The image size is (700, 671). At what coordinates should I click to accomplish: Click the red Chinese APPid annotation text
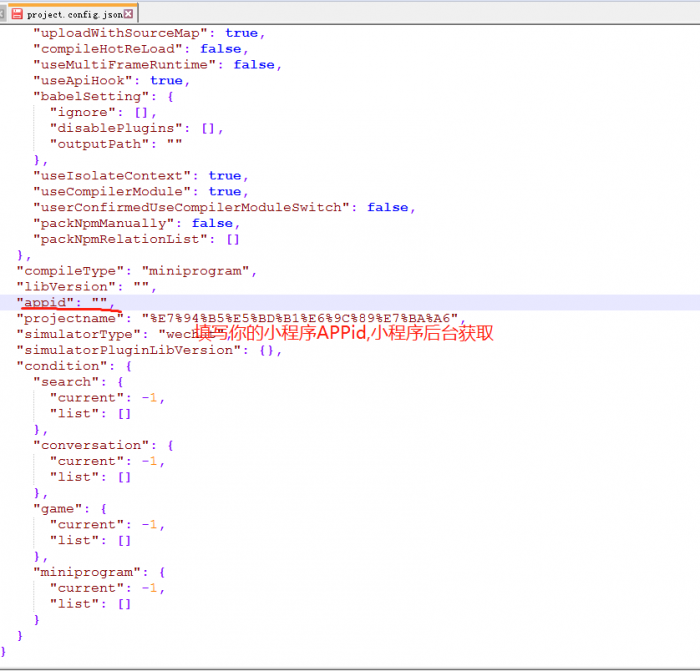point(343,334)
